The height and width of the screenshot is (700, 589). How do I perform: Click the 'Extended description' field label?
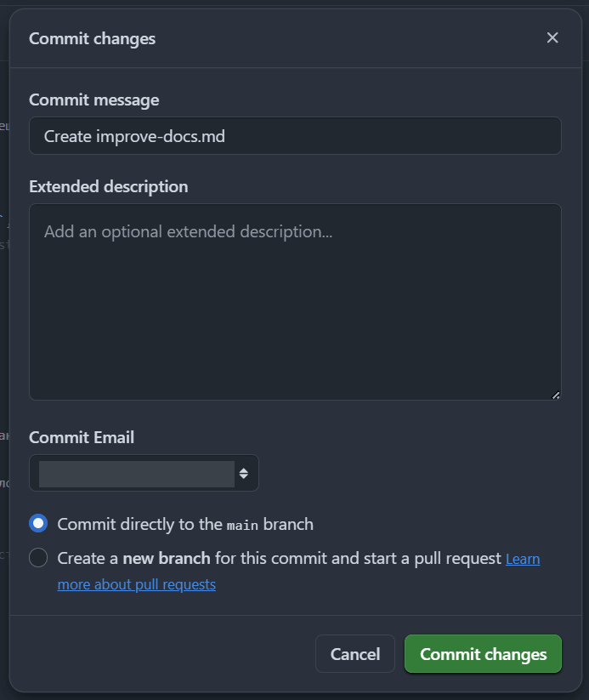(109, 186)
